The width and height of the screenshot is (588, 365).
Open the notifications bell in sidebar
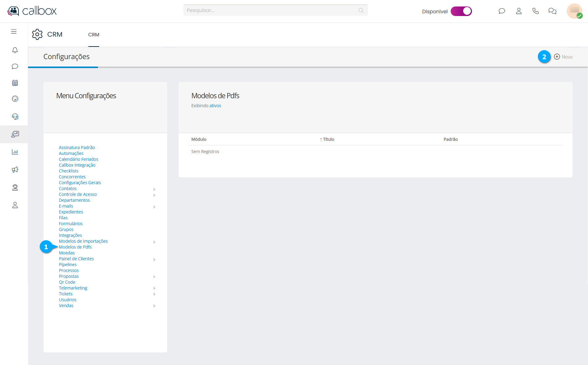(15, 50)
